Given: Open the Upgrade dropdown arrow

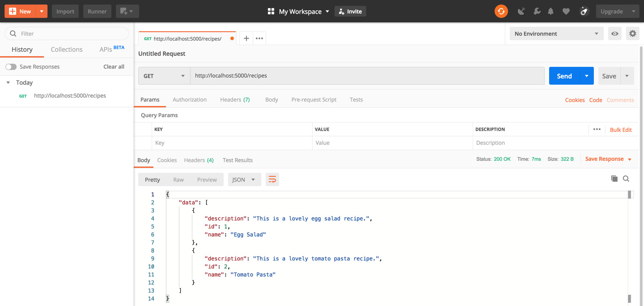Looking at the screenshot, I should 634,11.
